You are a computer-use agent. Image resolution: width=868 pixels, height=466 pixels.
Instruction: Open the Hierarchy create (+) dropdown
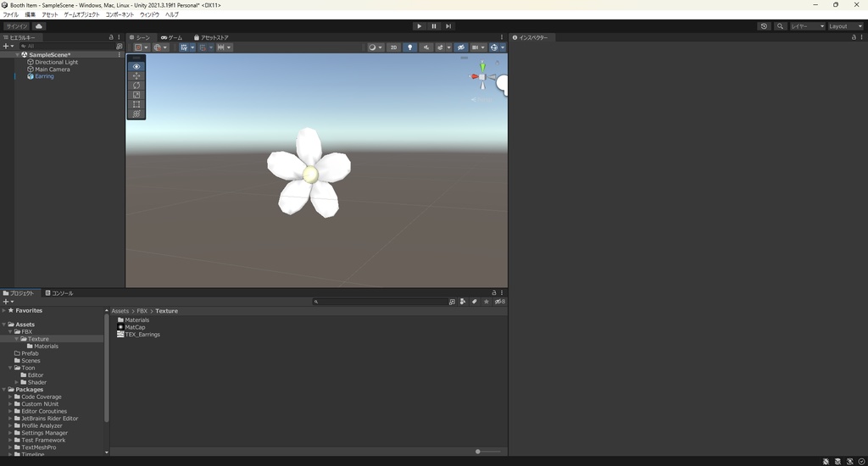[x=8, y=47]
